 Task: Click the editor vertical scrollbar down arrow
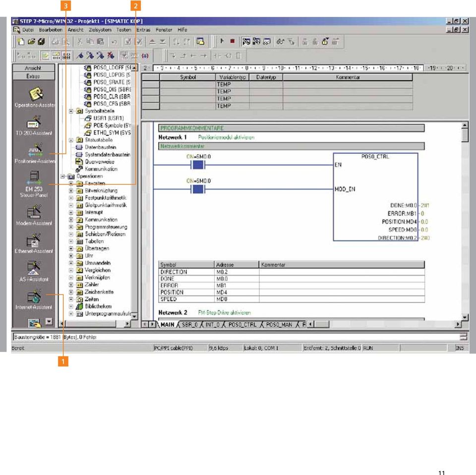tap(465, 318)
